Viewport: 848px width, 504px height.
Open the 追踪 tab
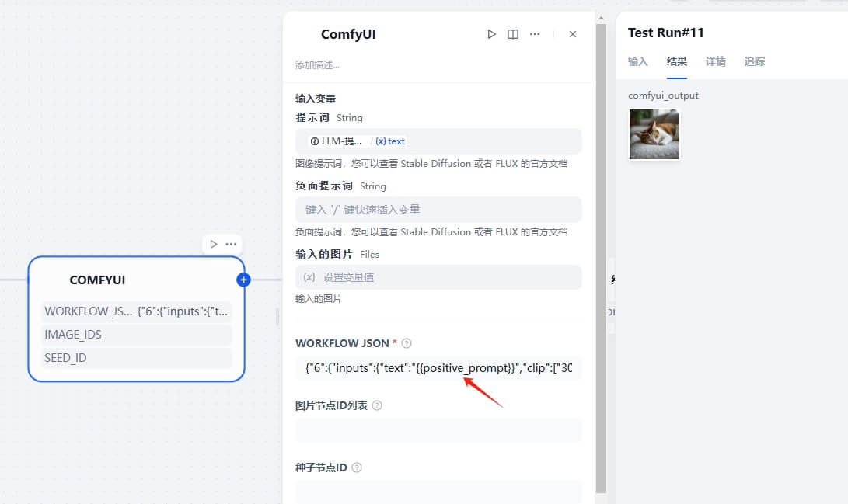tap(754, 61)
